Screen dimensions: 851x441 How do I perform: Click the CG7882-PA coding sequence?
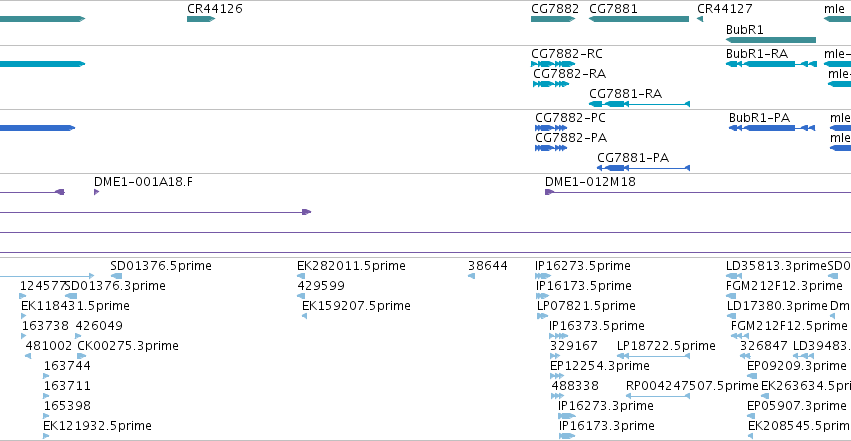click(551, 148)
